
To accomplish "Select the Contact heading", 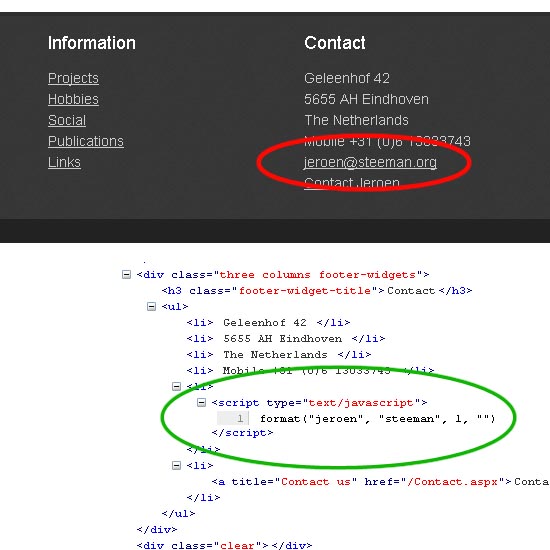I will click(x=335, y=43).
